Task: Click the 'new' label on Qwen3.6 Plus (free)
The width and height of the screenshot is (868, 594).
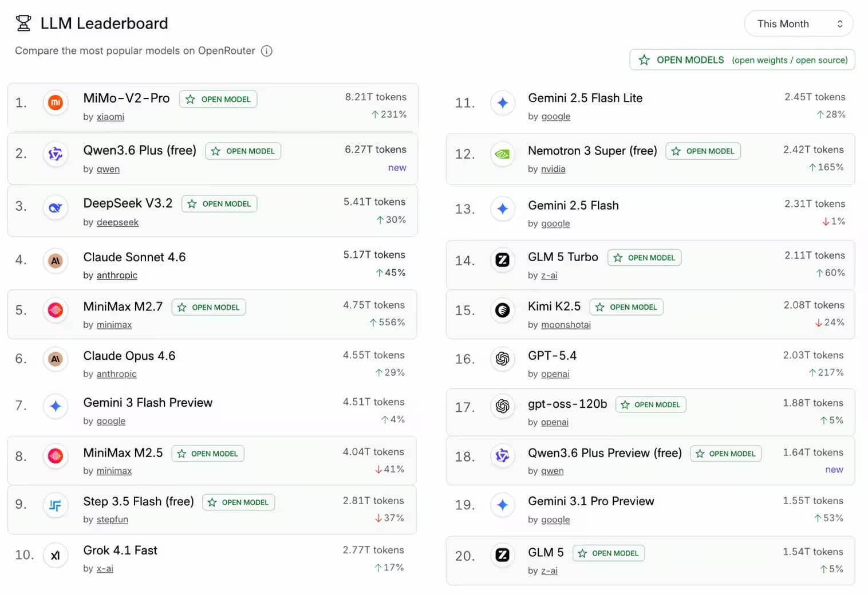Action: click(397, 168)
